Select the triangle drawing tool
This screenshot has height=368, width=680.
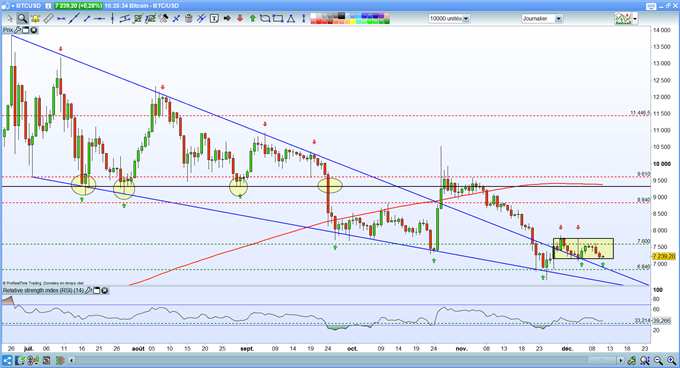point(291,18)
